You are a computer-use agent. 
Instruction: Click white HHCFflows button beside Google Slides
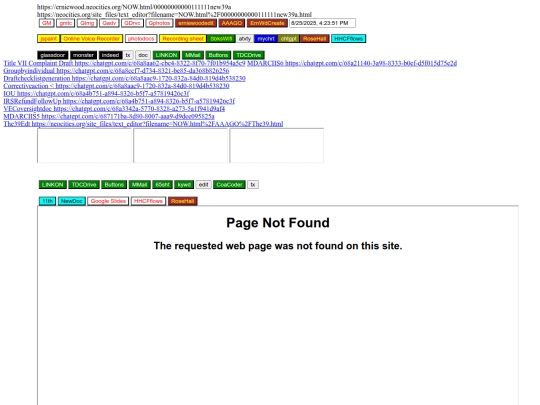tap(148, 201)
